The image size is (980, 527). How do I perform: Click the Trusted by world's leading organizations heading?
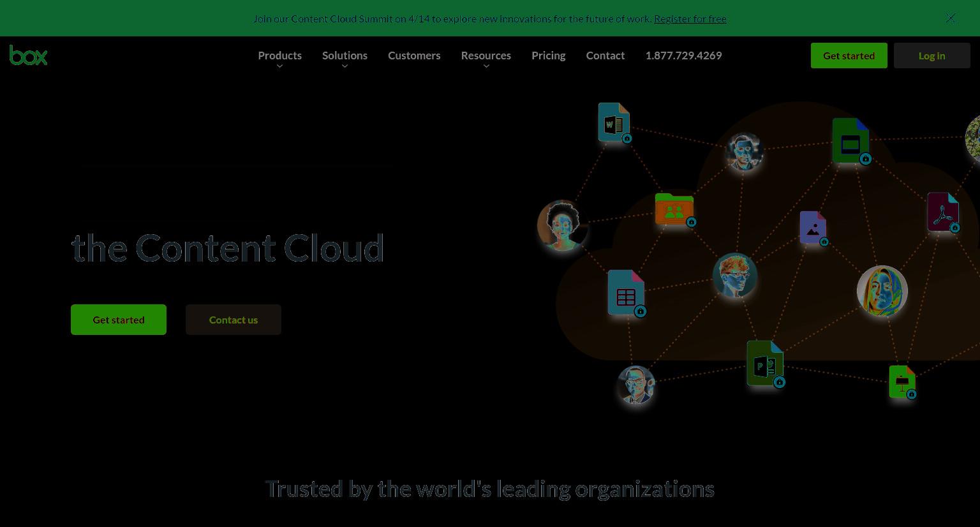(x=490, y=489)
